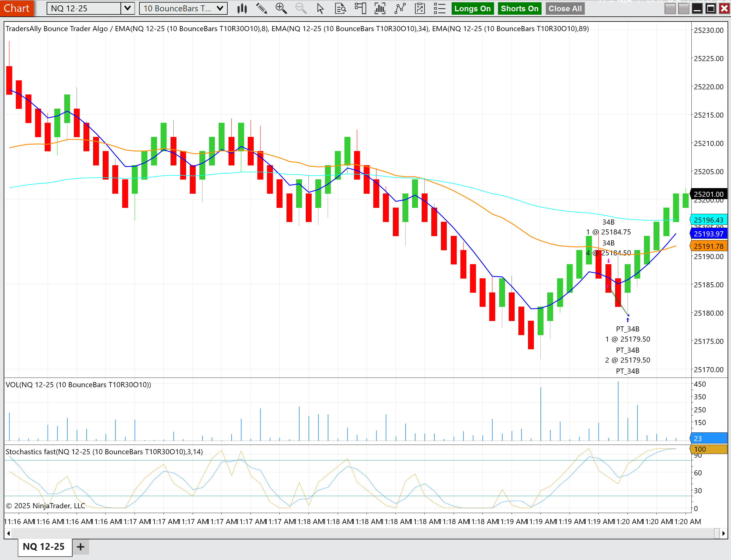Open the data box icon
The width and height of the screenshot is (731, 560).
(x=340, y=9)
